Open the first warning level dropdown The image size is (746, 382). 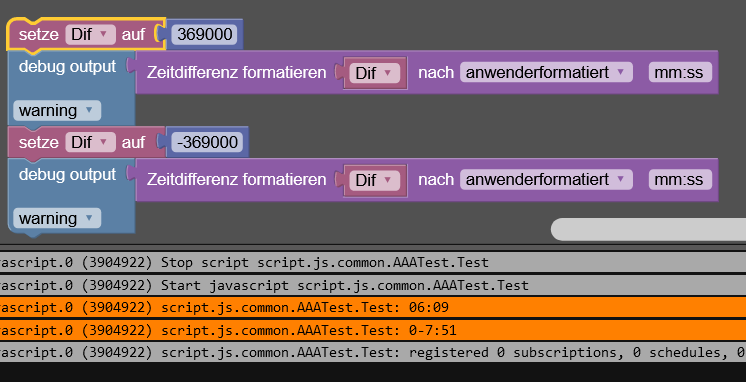point(57,110)
